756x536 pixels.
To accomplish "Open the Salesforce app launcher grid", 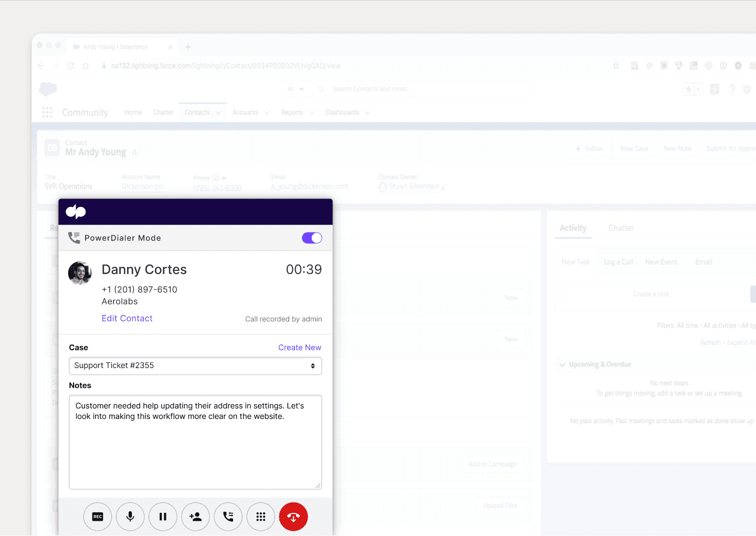I will [x=47, y=112].
